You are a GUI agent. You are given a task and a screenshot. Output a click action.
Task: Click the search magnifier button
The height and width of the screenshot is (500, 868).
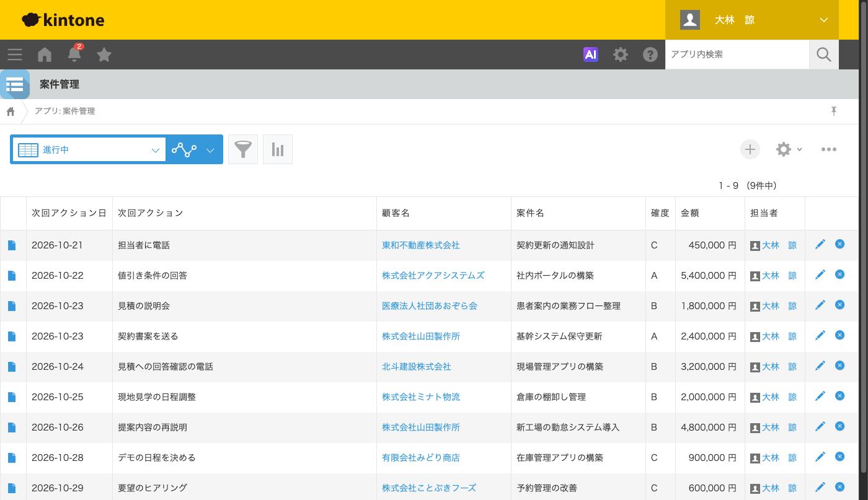(824, 55)
